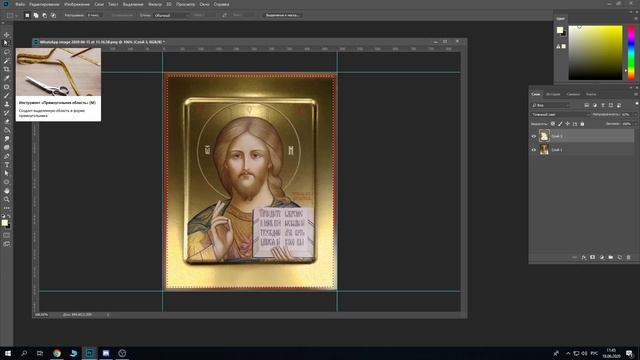Open the Редактирование menu
The image size is (640, 360).
tap(44, 4)
